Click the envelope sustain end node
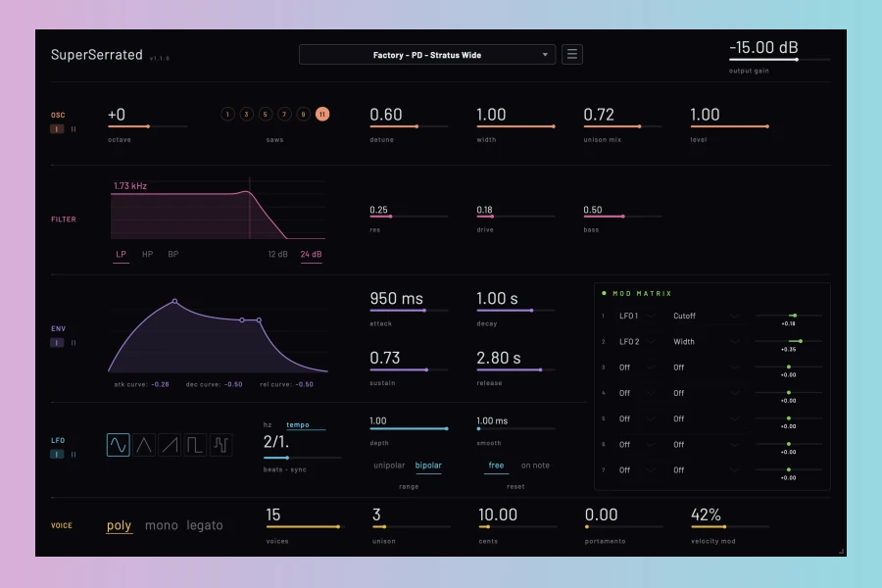The image size is (882, 588). pos(259,320)
